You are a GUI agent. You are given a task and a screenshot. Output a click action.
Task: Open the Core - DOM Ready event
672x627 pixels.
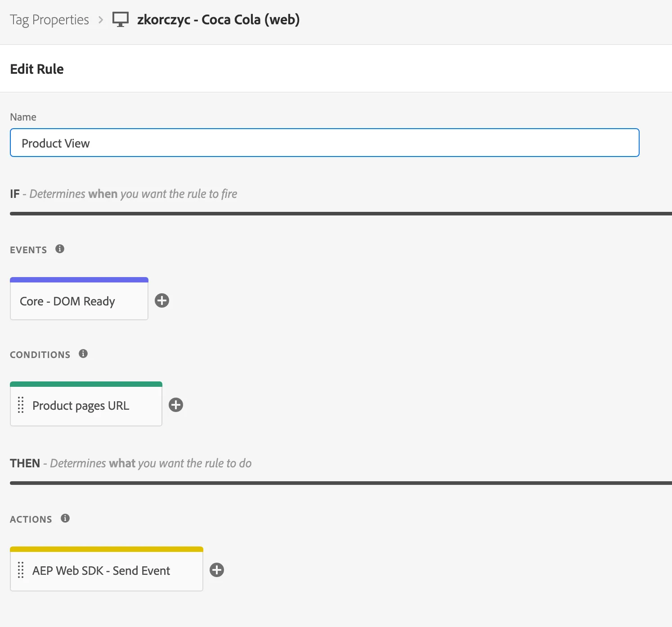pos(79,299)
